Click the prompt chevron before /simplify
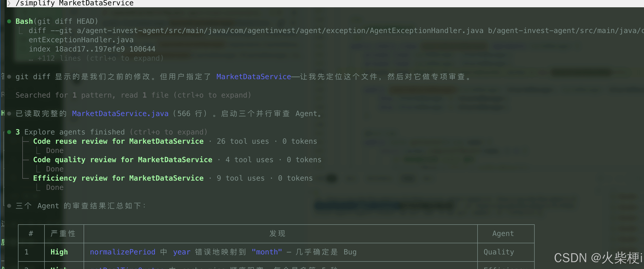The width and height of the screenshot is (644, 269). click(x=9, y=3)
